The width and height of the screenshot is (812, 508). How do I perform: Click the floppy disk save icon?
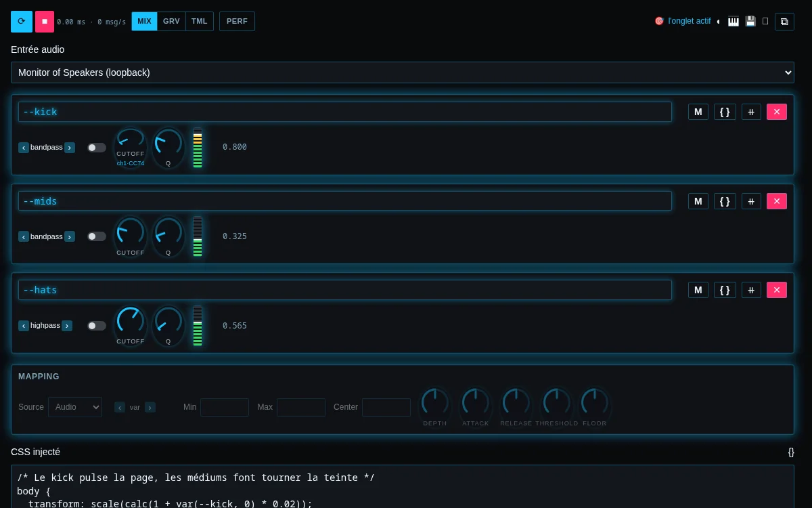coord(750,21)
